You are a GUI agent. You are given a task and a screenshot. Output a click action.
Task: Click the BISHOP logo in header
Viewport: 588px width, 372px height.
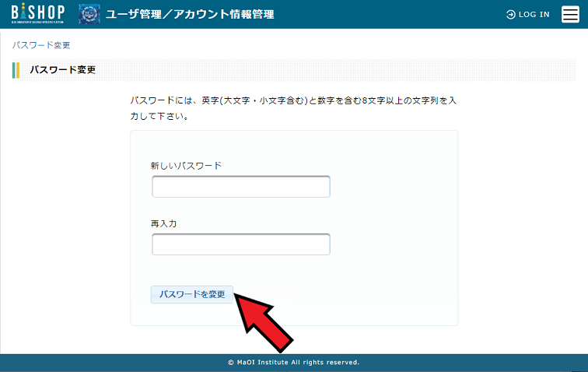coord(38,14)
